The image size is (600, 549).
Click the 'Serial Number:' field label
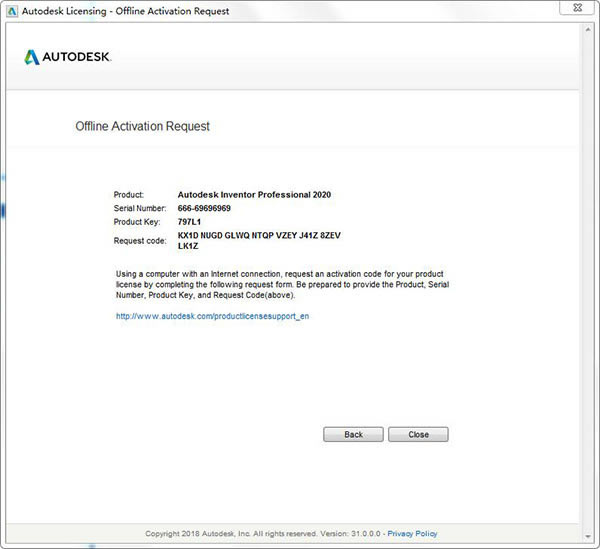[x=141, y=208]
